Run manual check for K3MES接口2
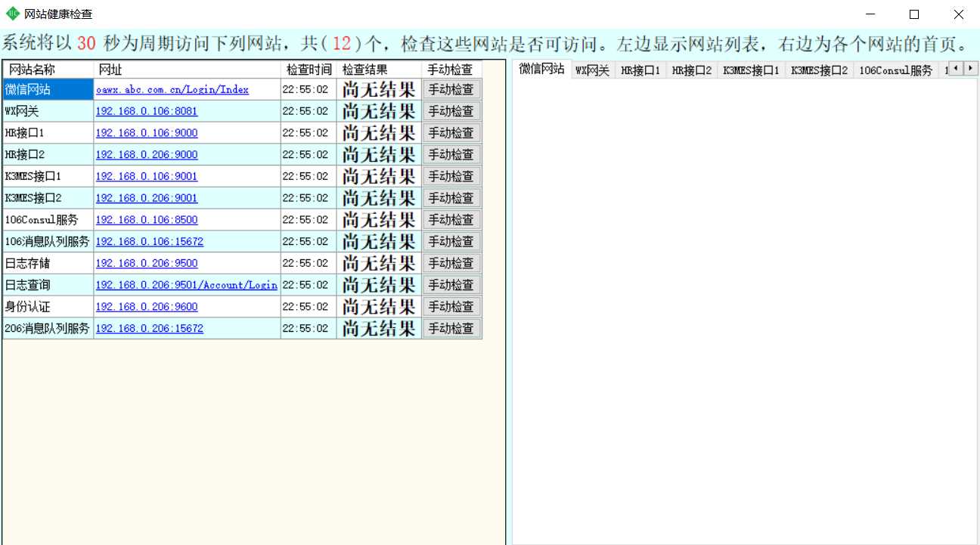 [451, 198]
